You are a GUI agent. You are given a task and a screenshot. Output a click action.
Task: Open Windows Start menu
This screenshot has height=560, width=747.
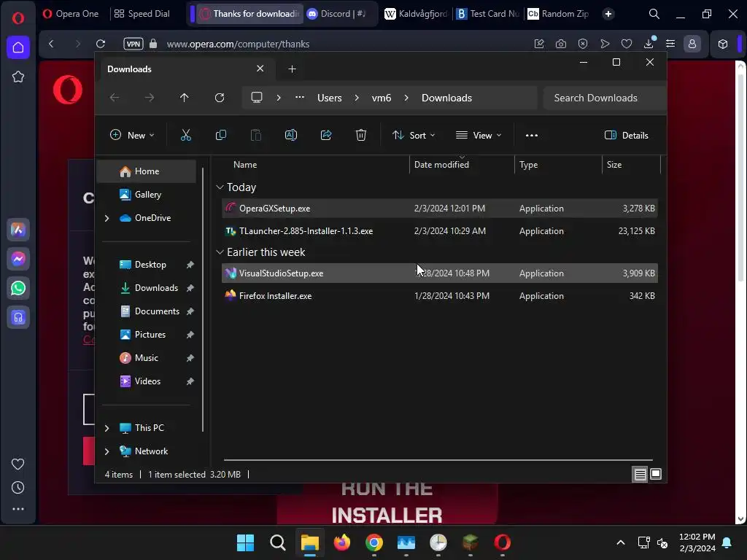point(245,542)
